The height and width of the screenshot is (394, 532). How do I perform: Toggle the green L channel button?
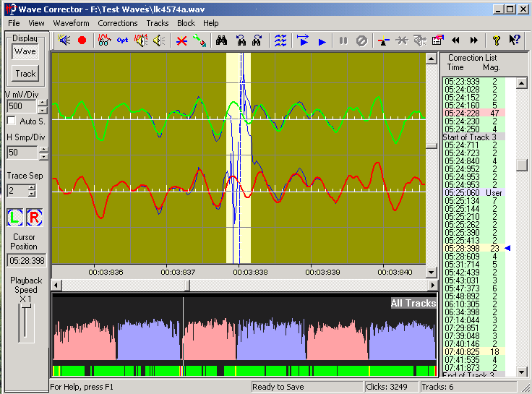click(14, 217)
